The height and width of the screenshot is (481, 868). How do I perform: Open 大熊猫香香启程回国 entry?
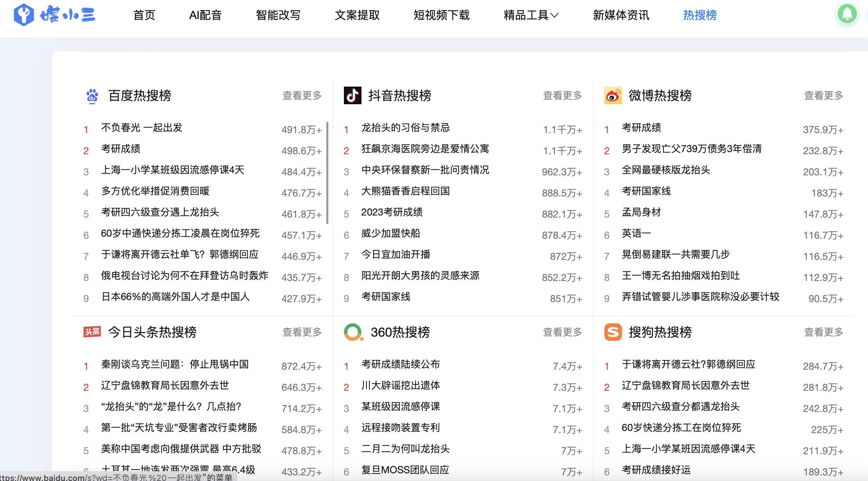click(405, 191)
